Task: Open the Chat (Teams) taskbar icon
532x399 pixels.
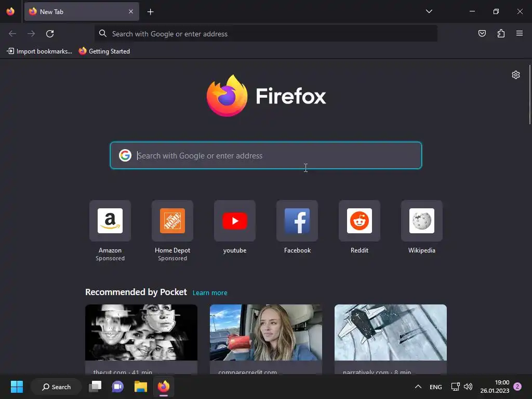Action: point(118,387)
